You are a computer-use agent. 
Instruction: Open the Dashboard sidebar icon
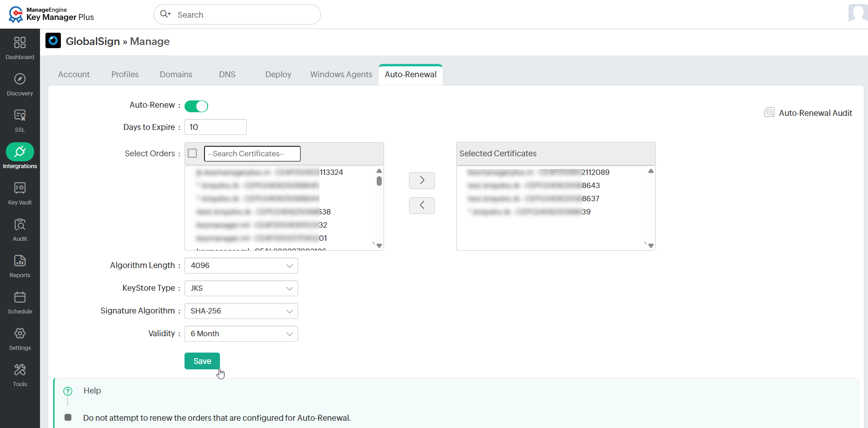tap(20, 48)
